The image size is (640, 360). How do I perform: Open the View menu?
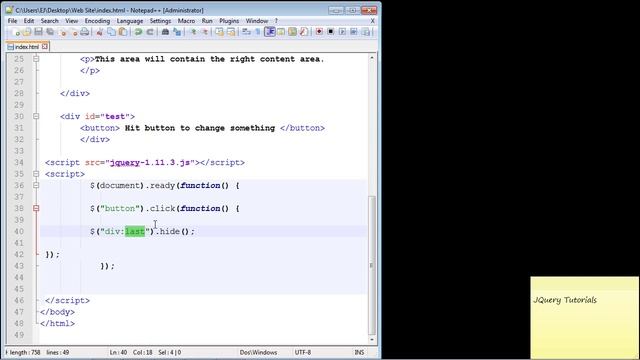tap(71, 21)
